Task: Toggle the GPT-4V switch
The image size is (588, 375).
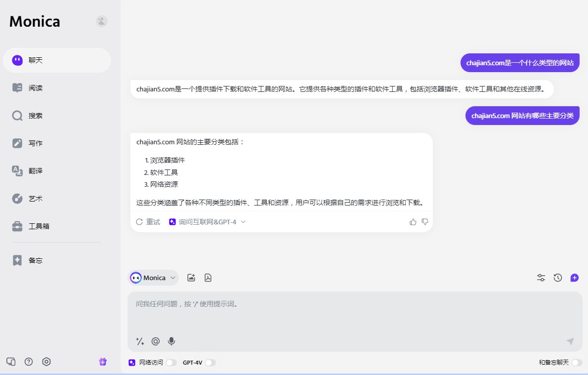Action: pyautogui.click(x=210, y=363)
